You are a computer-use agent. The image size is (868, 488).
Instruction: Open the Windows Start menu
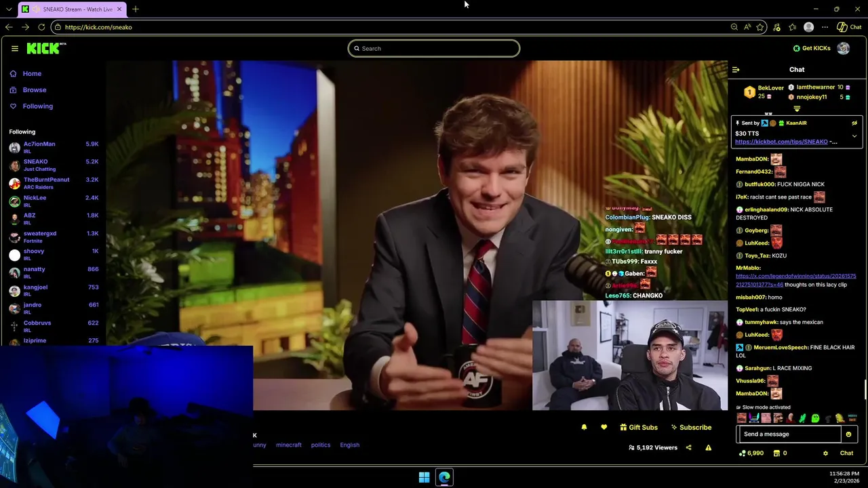(424, 477)
